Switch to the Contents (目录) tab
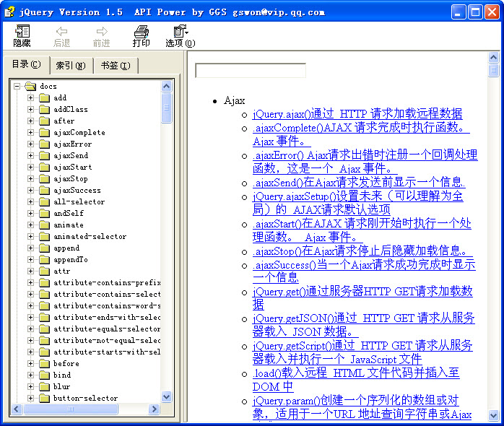 tap(27, 64)
